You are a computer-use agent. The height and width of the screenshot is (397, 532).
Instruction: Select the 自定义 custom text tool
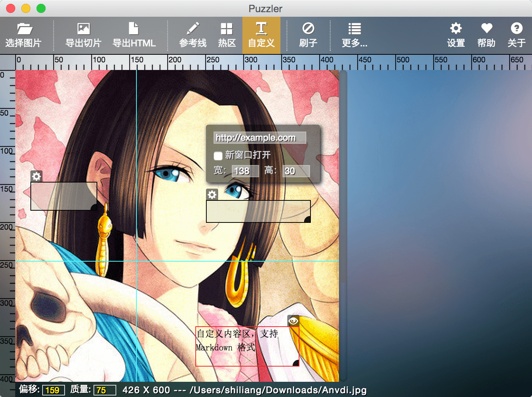coord(261,35)
